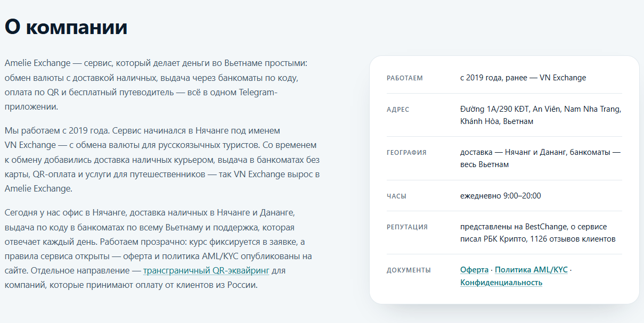This screenshot has height=323, width=644.
Task: Click the ДОКУМЕНТЫ label in the card
Action: tap(409, 270)
